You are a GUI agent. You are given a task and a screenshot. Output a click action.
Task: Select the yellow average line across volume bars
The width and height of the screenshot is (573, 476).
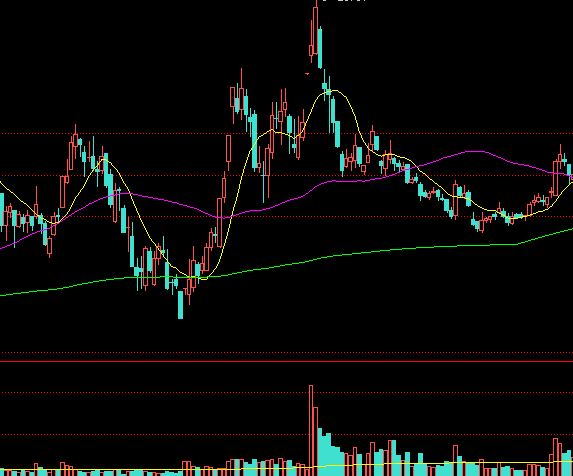tap(286, 467)
